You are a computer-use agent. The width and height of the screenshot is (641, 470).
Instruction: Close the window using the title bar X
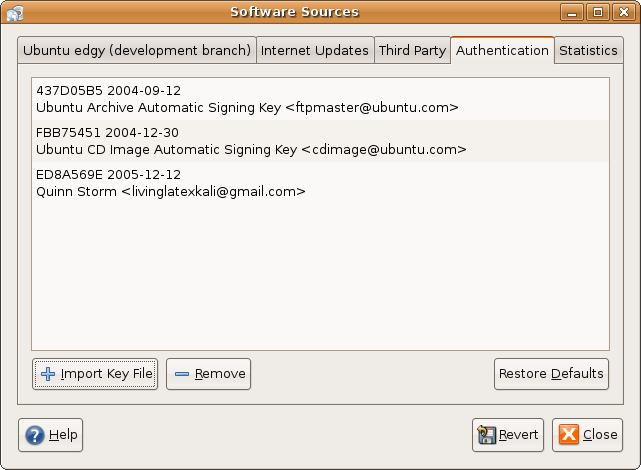tap(624, 12)
